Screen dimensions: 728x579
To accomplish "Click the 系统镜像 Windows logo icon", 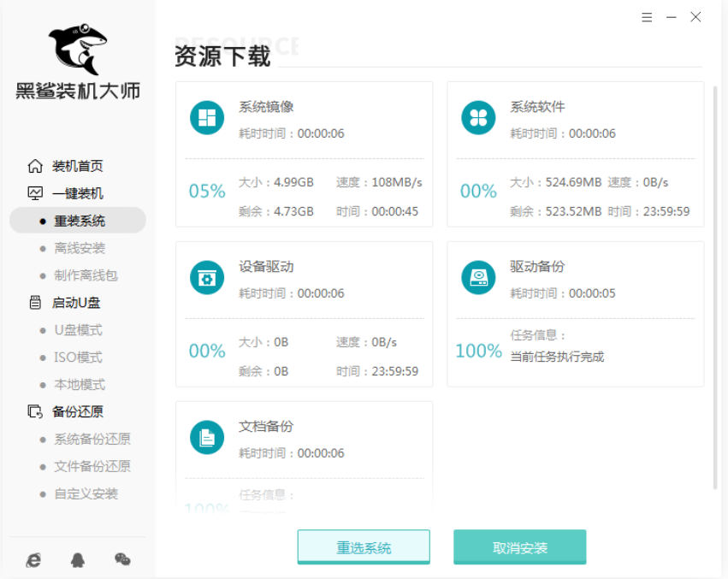I will [x=207, y=118].
